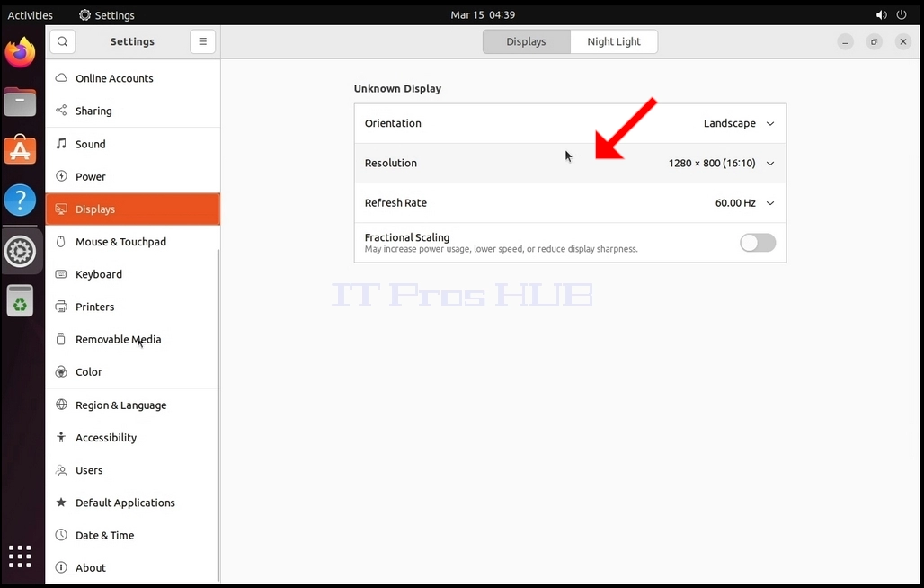Image resolution: width=924 pixels, height=588 pixels.
Task: Open Date & Time settings label
Action: tap(104, 535)
